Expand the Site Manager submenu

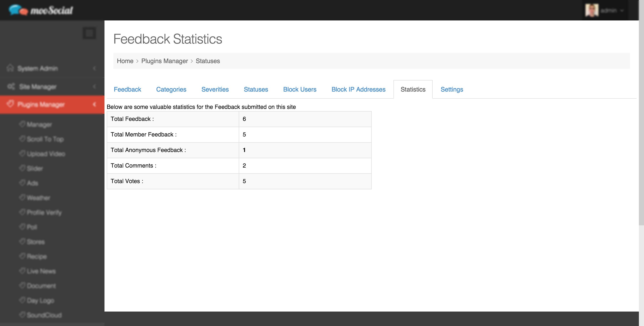click(94, 86)
